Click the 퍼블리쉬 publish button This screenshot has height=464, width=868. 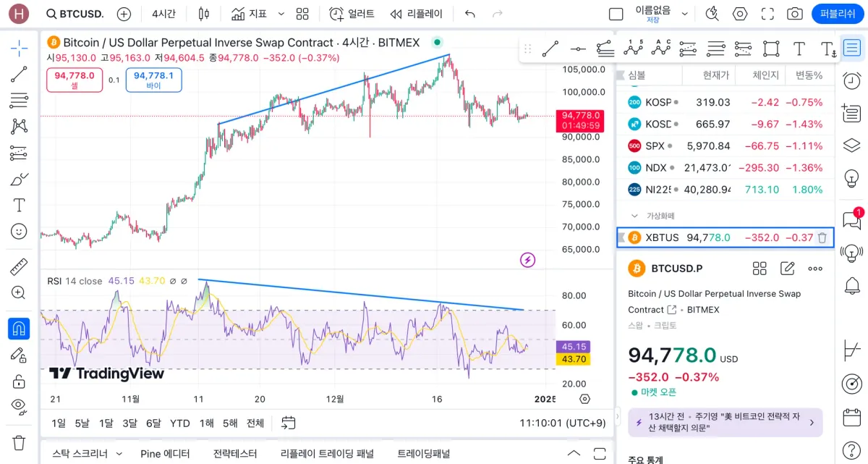click(838, 14)
